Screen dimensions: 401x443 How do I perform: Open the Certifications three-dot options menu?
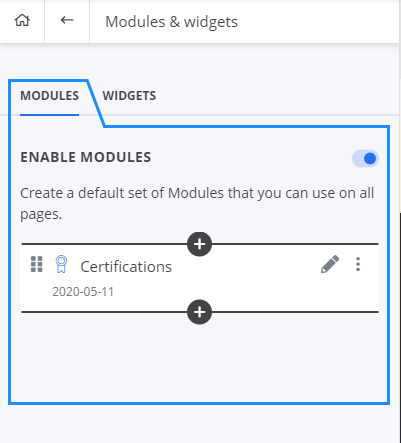pyautogui.click(x=358, y=264)
